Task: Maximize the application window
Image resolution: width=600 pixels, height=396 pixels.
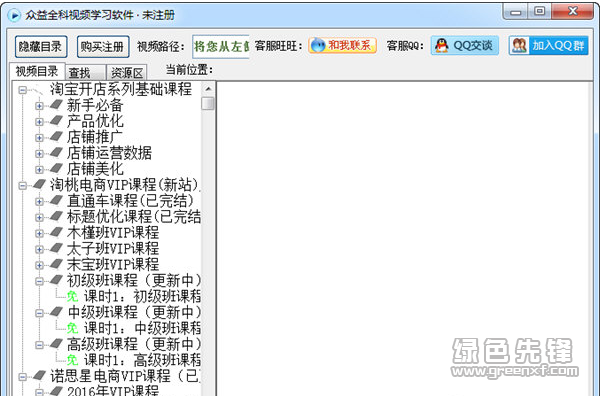Action: point(540,12)
